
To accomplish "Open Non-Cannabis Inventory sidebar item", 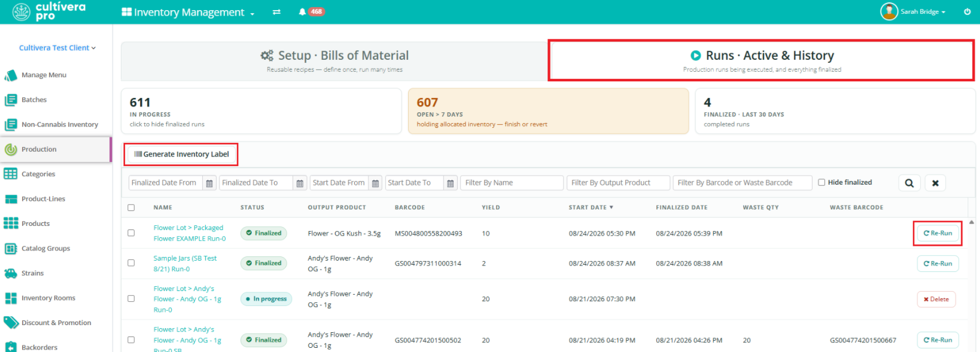I will 60,125.
